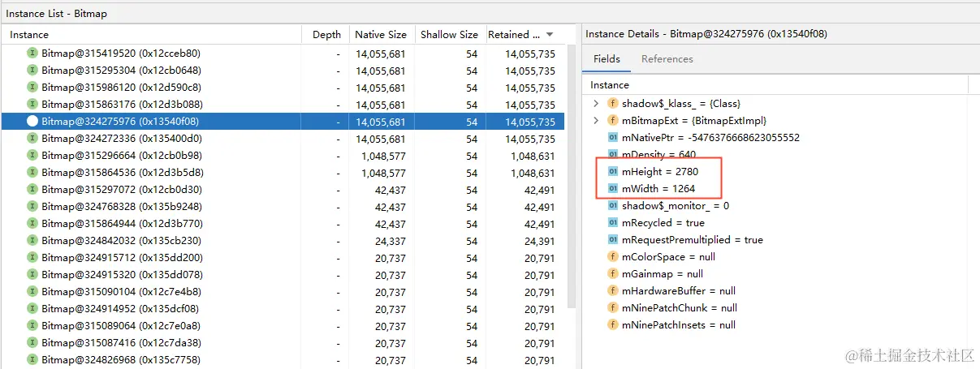Click instance icon for Bitmap@315419520
This screenshot has width=980, height=369.
pos(32,54)
